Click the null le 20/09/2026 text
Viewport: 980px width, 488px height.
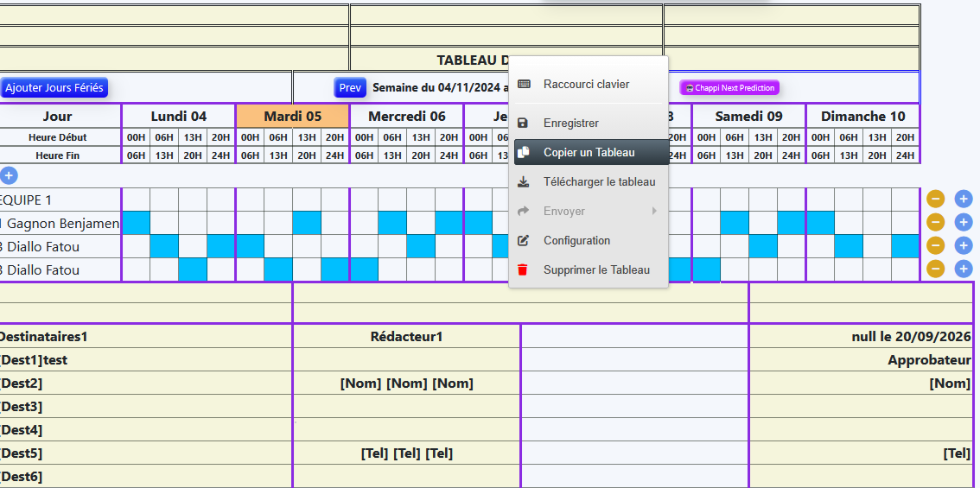[x=911, y=337]
